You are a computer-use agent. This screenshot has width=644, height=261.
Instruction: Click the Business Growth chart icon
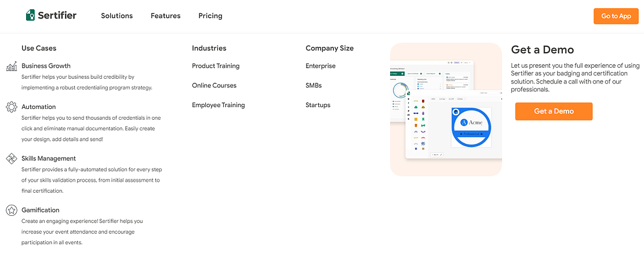point(11,67)
